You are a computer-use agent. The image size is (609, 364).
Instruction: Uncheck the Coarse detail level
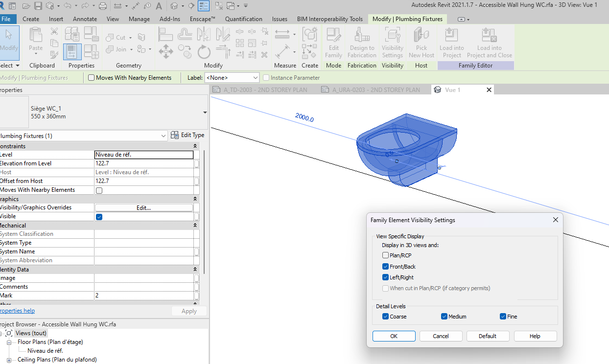(385, 316)
